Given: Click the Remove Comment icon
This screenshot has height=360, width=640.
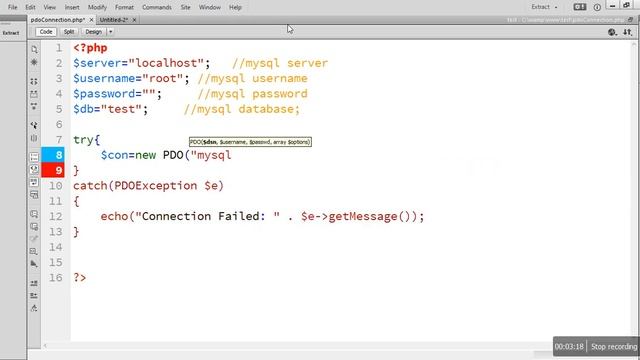Looking at the screenshot, I should coord(34,226).
